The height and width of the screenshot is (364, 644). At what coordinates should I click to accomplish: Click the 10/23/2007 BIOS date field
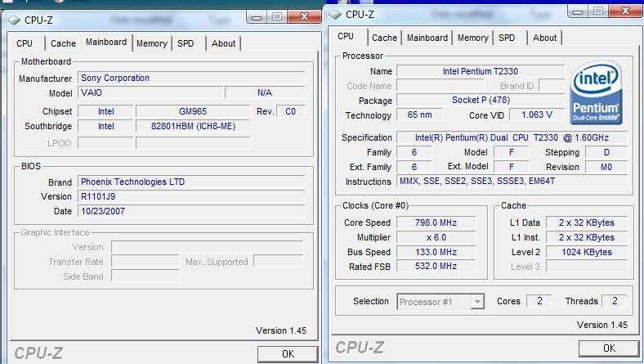point(191,211)
